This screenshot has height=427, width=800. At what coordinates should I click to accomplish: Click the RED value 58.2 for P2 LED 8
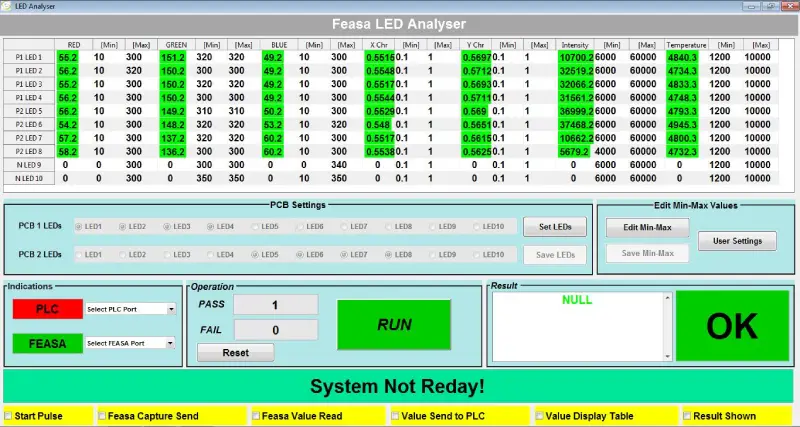[x=68, y=152]
